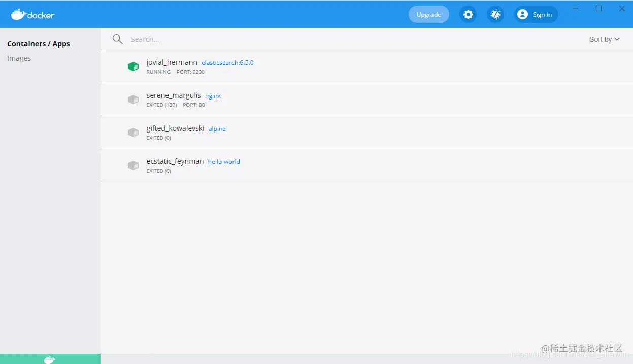Open settings via the gear icon
The image size is (633, 364).
coord(468,14)
